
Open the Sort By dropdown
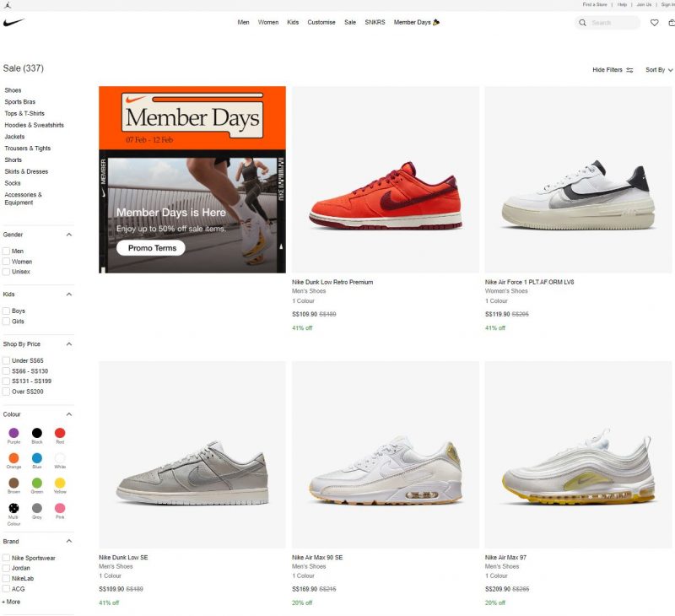coord(656,69)
